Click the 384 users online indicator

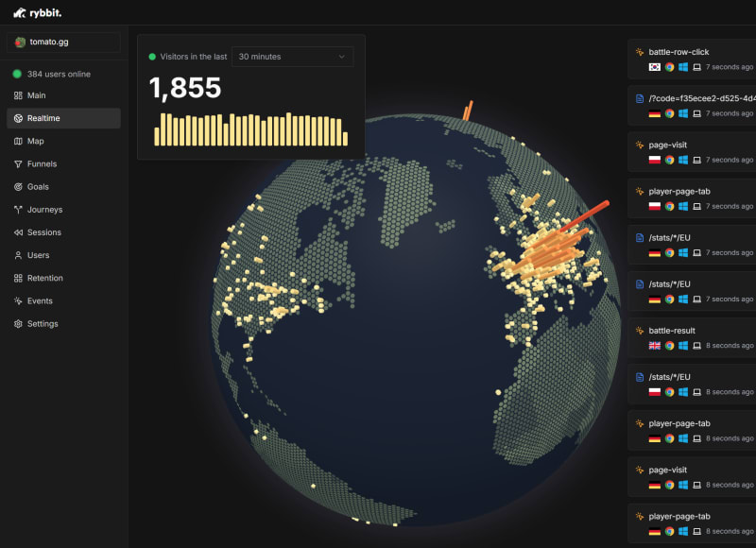click(59, 74)
